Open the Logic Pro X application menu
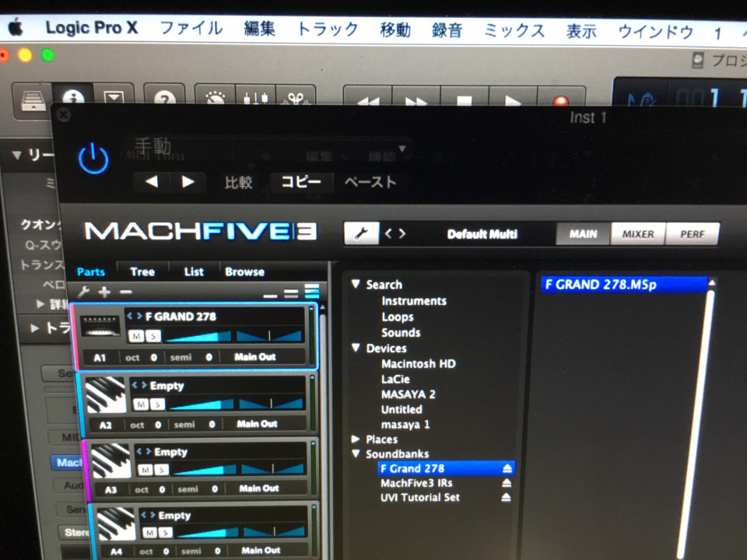Screen dimensions: 747x560 pos(92,28)
